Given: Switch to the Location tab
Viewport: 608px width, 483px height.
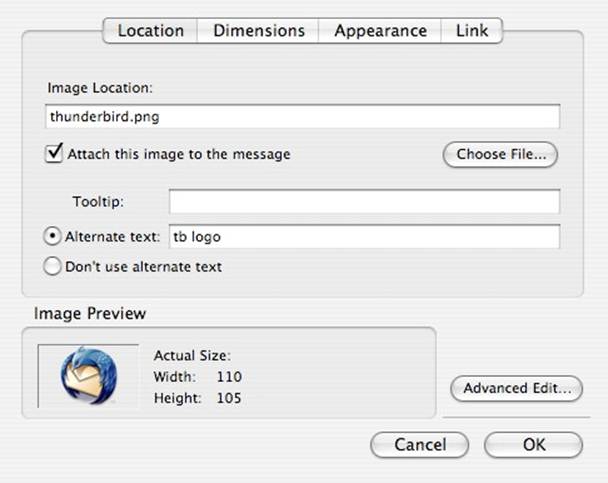Looking at the screenshot, I should 150,31.
